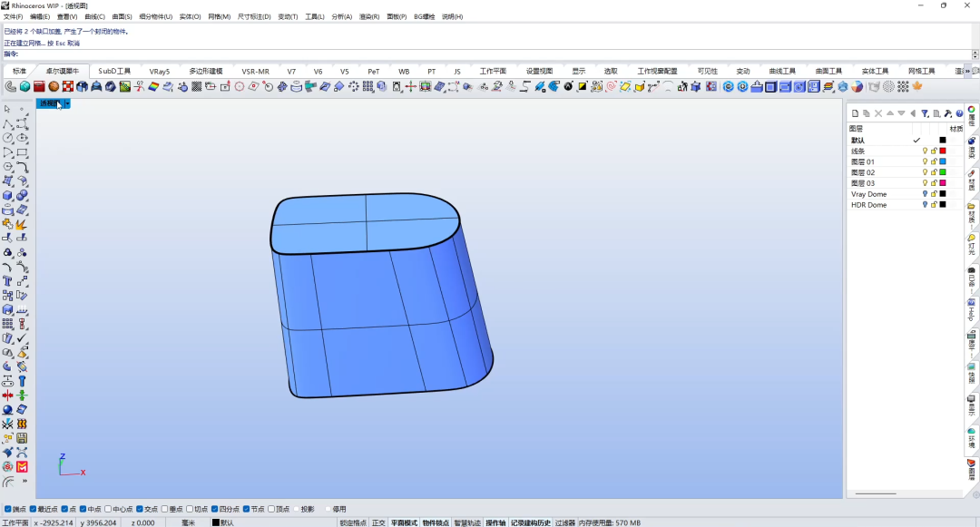Screen dimensions: 980x527
Task: Click the blue help icon in layers panel
Action: pos(959,113)
